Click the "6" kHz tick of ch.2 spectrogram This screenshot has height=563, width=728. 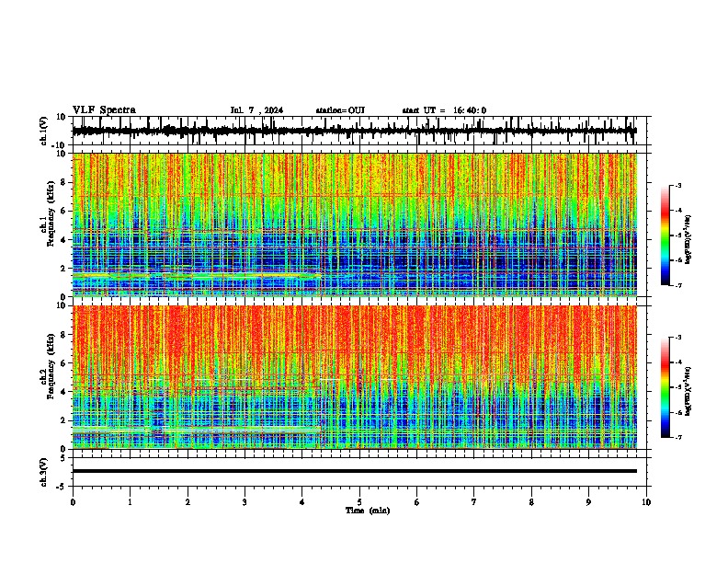[x=64, y=363]
